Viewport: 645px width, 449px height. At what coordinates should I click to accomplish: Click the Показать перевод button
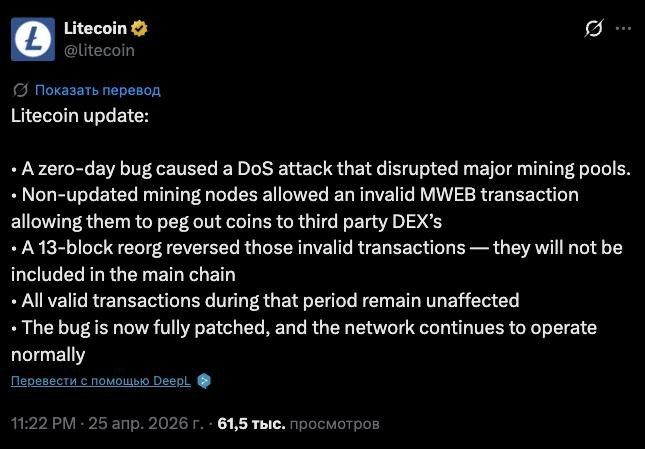[x=97, y=90]
